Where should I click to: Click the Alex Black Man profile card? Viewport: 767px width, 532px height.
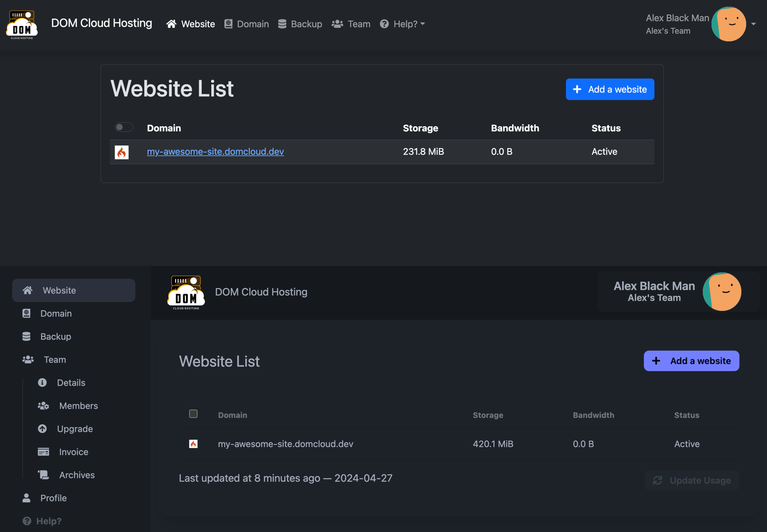click(x=677, y=292)
